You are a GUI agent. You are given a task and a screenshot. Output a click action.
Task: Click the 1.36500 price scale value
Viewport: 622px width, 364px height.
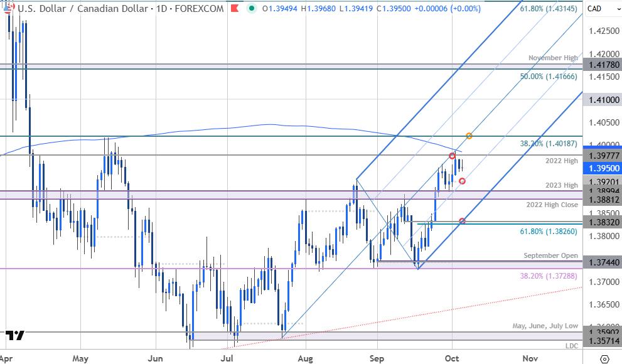[604, 304]
